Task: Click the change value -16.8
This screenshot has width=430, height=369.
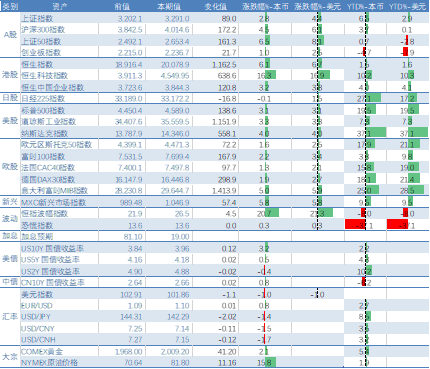Action: tap(227, 98)
